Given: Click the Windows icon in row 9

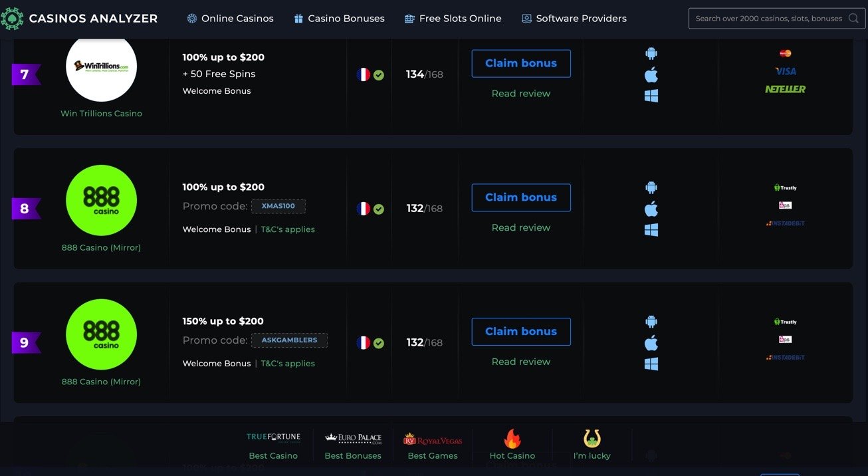Looking at the screenshot, I should pos(651,364).
